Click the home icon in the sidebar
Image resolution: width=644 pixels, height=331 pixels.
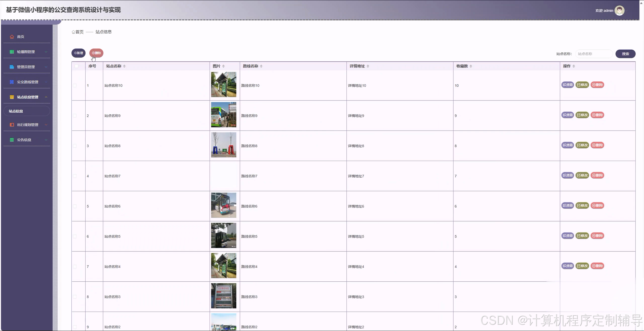[x=12, y=37]
